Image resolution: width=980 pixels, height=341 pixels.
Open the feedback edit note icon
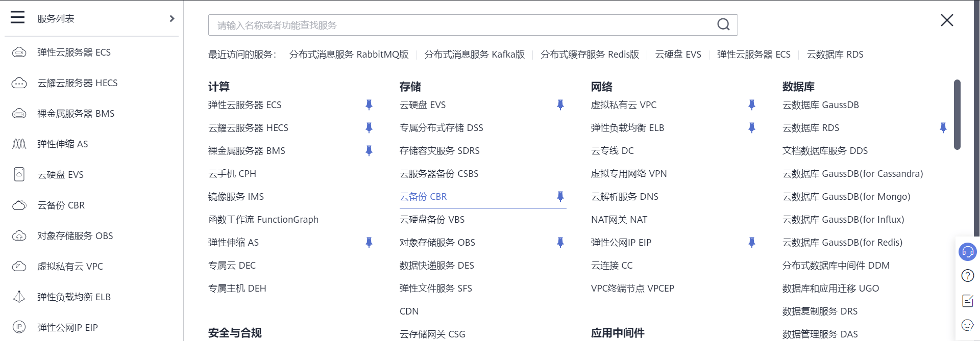(968, 301)
